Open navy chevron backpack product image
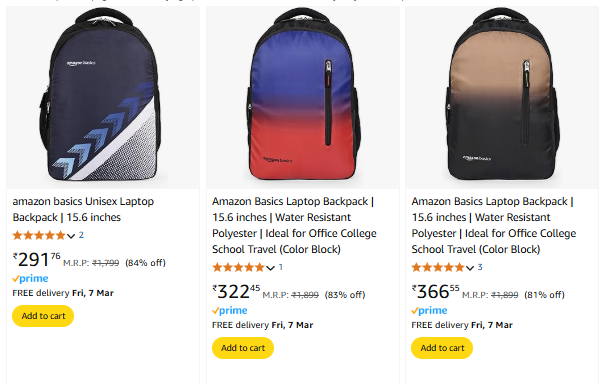 point(103,97)
